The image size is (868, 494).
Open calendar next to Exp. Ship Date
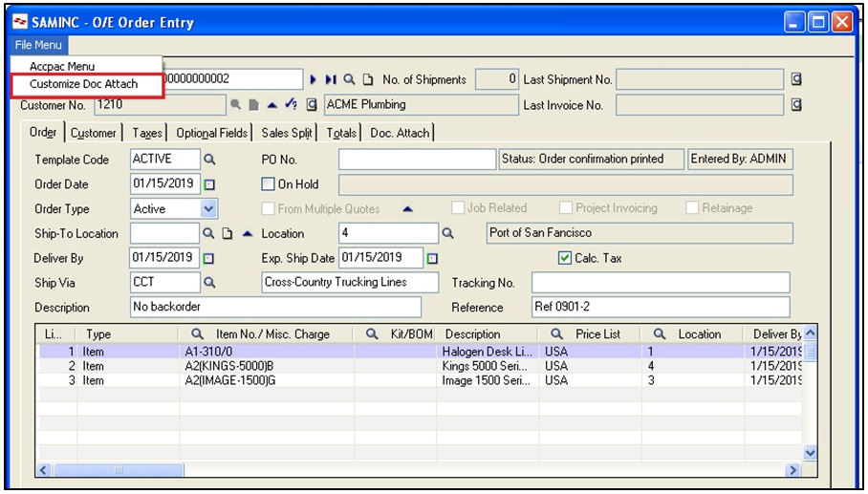tap(432, 258)
